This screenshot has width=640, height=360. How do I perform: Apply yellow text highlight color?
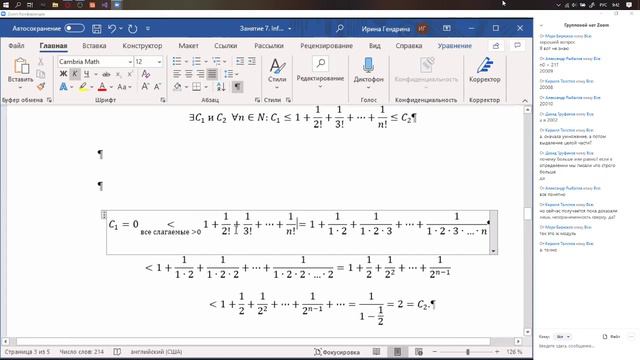tap(83, 87)
